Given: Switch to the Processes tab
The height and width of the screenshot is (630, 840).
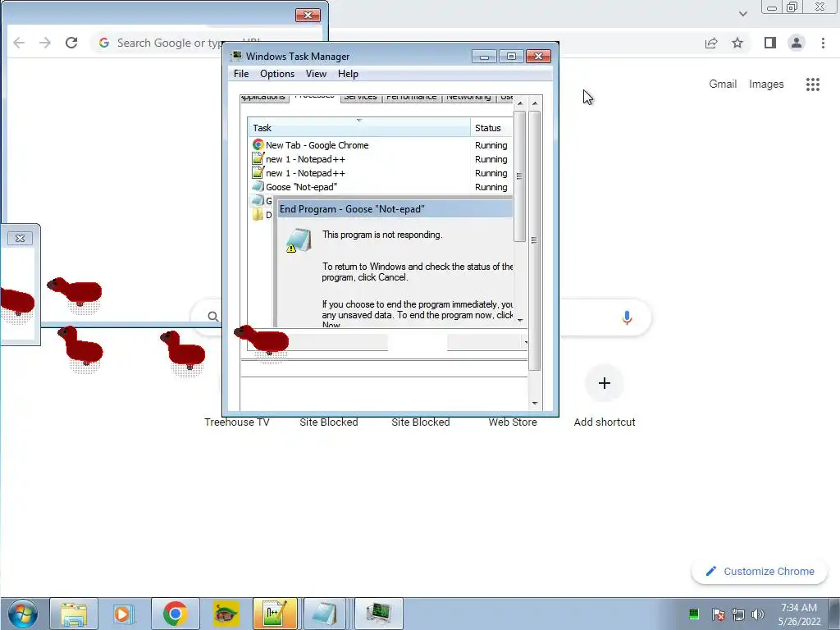Looking at the screenshot, I should point(314,97).
